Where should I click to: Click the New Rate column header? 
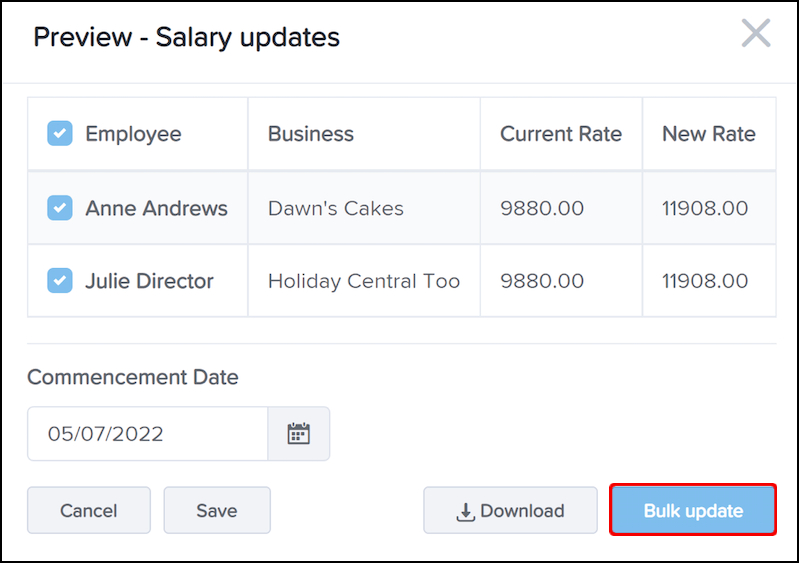click(x=709, y=134)
